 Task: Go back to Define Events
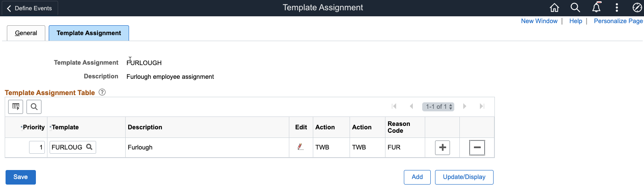(x=29, y=8)
